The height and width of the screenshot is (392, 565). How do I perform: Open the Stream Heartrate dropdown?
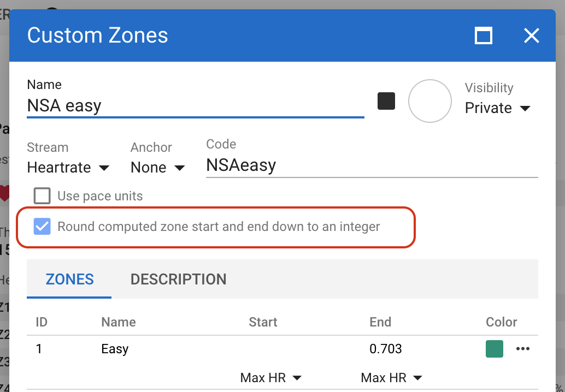click(68, 168)
